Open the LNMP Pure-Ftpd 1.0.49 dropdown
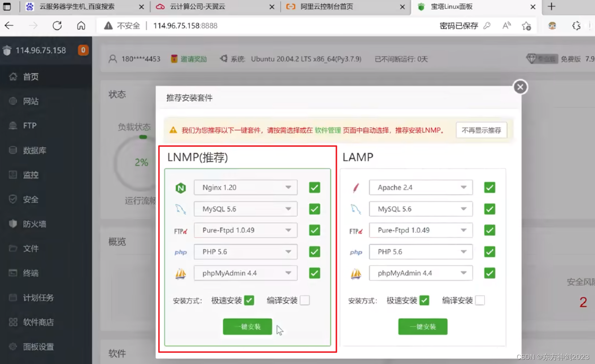The image size is (595, 364). 246,230
